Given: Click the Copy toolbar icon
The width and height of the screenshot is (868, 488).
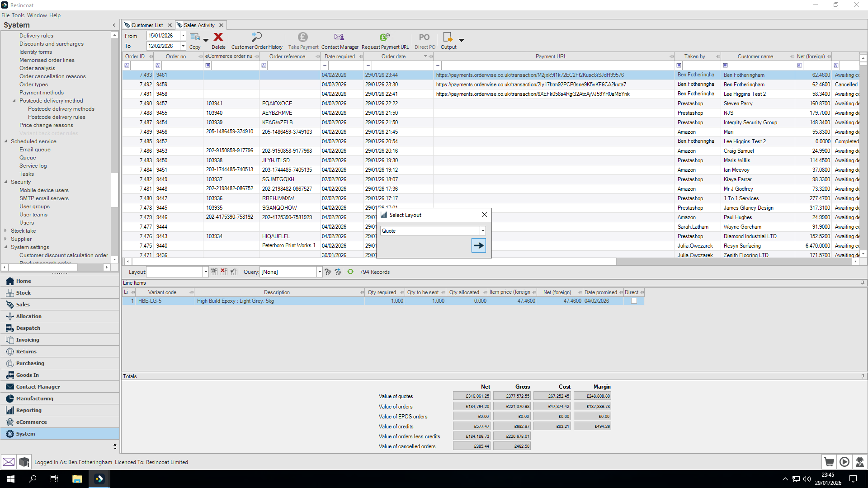Looking at the screenshot, I should (195, 37).
